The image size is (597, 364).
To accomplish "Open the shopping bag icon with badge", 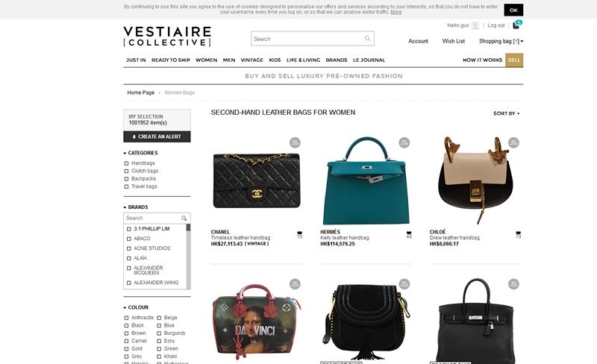I will pyautogui.click(x=517, y=25).
